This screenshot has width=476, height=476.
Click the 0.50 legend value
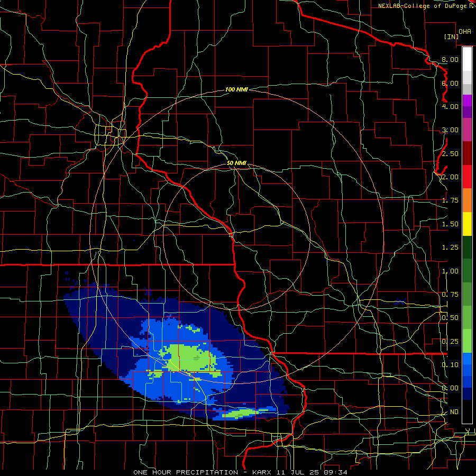[450, 318]
